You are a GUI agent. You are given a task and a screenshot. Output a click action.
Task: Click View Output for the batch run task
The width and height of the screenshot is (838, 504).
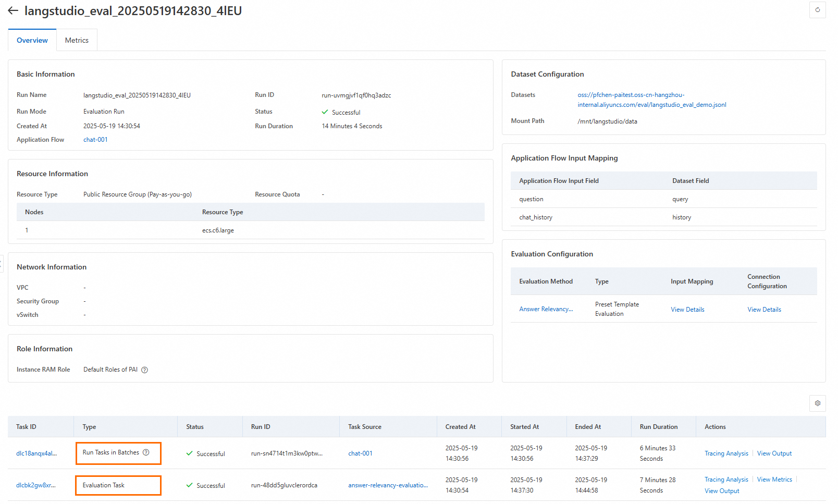click(x=774, y=453)
